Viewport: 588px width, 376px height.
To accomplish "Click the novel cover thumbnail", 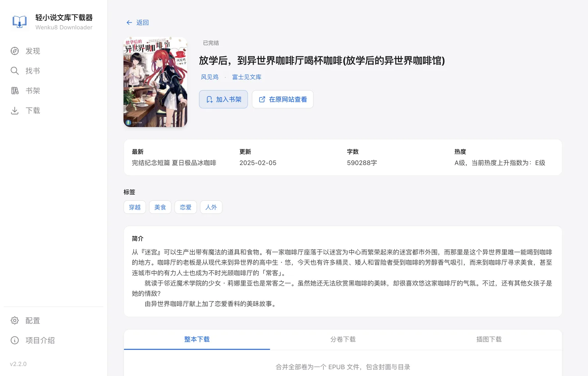I will click(x=155, y=82).
